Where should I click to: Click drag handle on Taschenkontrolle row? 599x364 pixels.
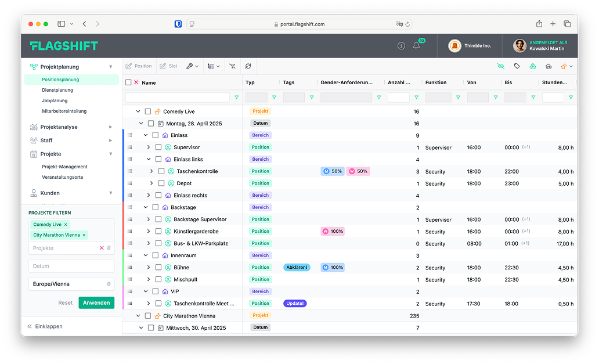tap(129, 171)
